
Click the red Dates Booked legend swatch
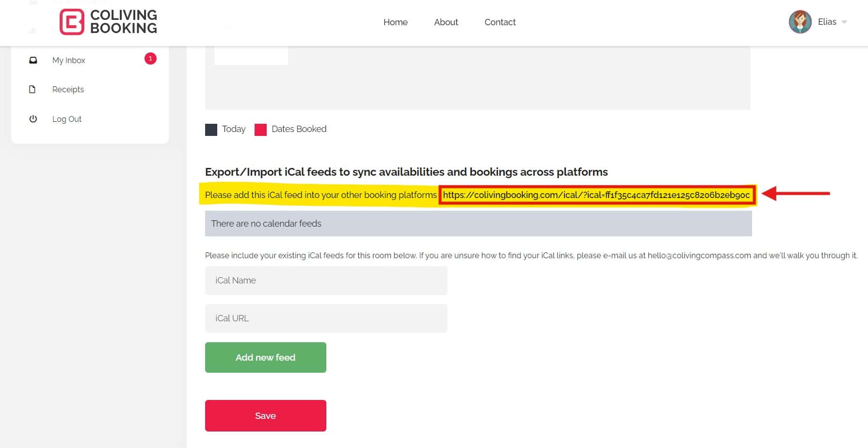point(260,130)
